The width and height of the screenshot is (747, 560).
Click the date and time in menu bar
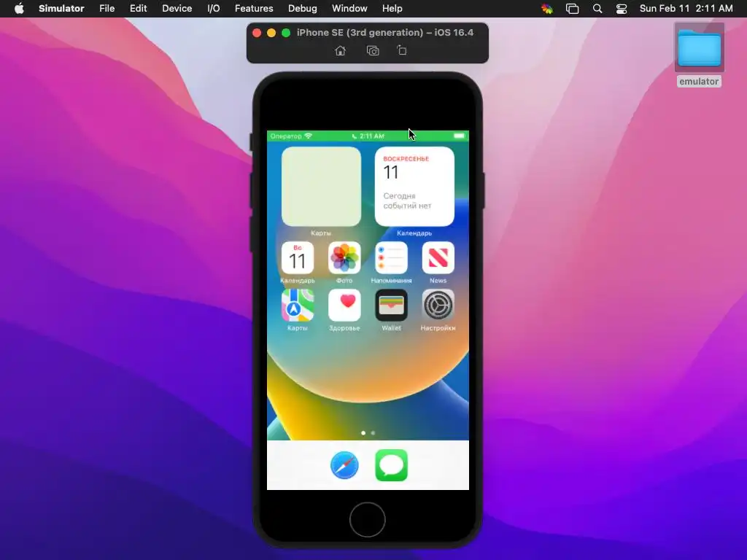[x=686, y=9]
